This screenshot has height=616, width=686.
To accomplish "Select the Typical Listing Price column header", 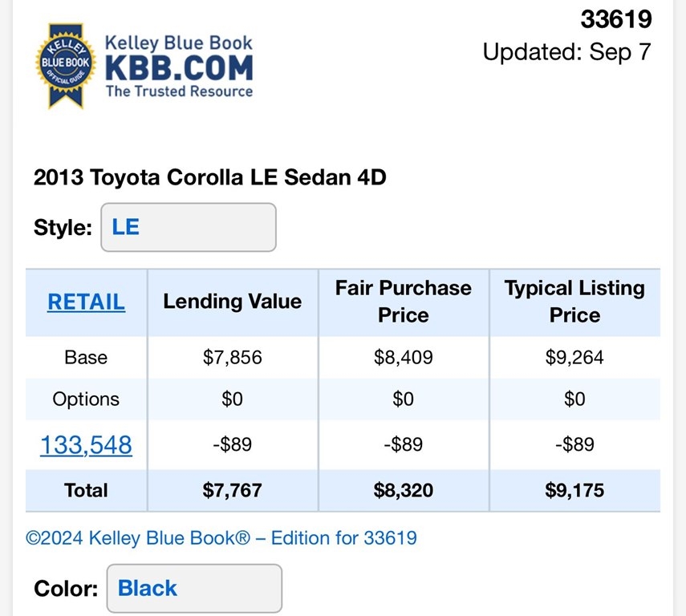I will (x=574, y=302).
